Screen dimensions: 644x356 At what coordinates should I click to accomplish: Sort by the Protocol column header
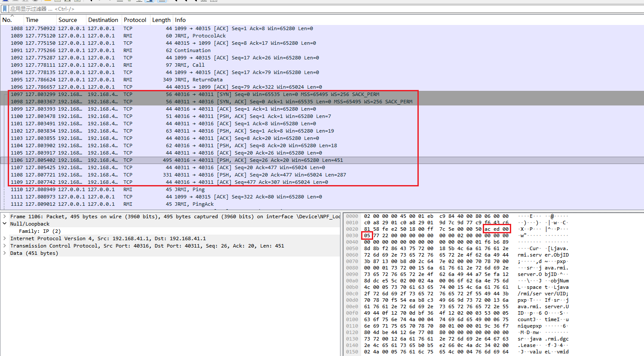pyautogui.click(x=135, y=20)
